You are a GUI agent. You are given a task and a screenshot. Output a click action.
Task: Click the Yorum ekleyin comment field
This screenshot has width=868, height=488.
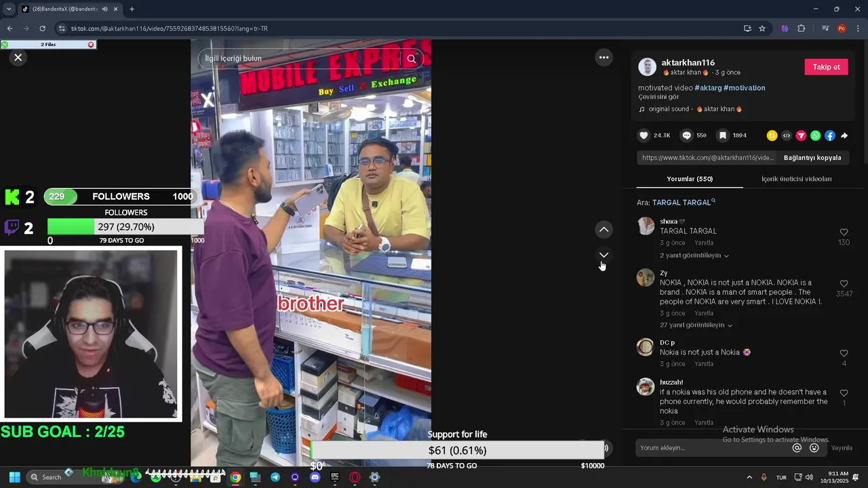point(712,448)
